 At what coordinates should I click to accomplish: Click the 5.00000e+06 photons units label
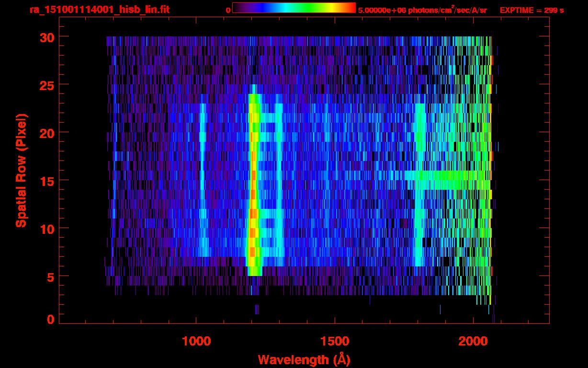[422, 10]
